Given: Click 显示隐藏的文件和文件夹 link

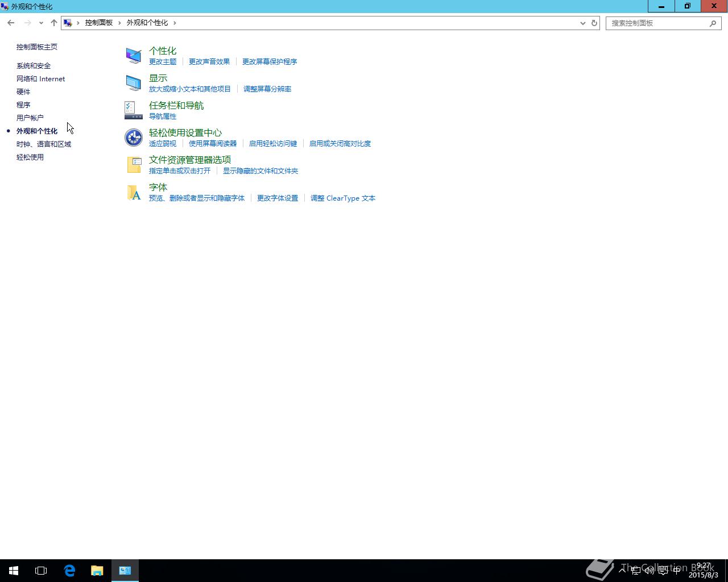Looking at the screenshot, I should click(x=260, y=171).
